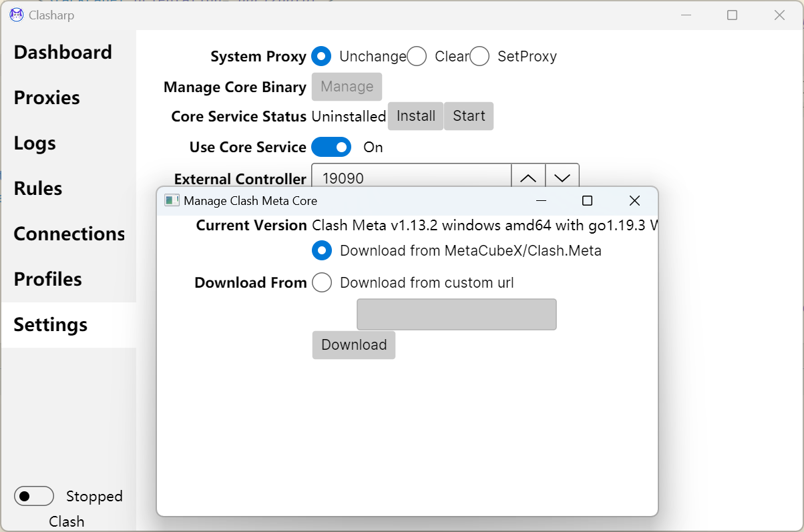Screen dimensions: 804x532
Task: Click the Manage Clash Meta Core window icon
Action: (172, 200)
